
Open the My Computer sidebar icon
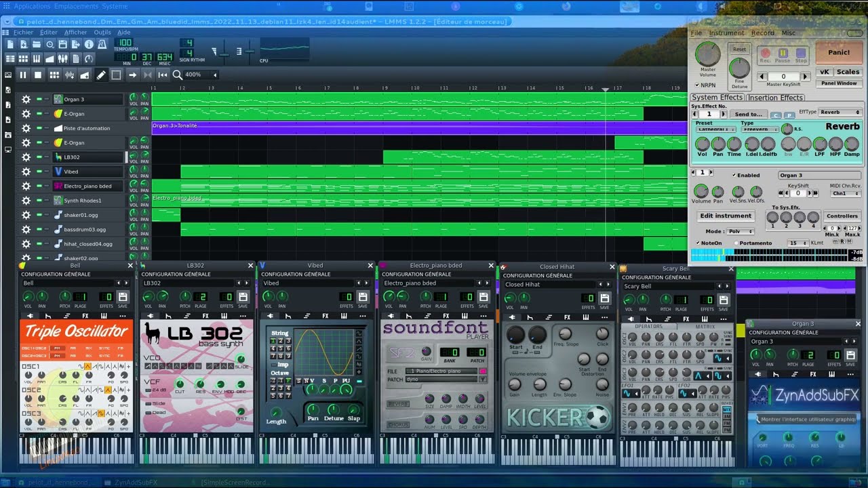point(8,149)
